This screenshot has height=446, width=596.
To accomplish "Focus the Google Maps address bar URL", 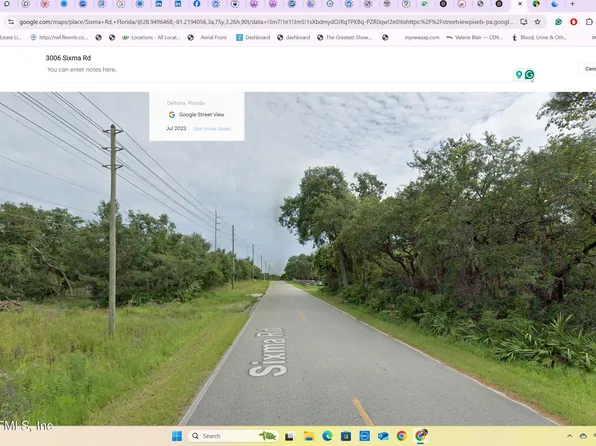I will pyautogui.click(x=266, y=22).
